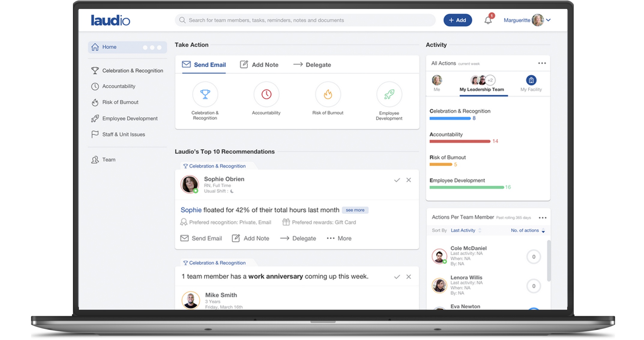Sort by Last Activity
The image size is (644, 340).
(x=466, y=230)
